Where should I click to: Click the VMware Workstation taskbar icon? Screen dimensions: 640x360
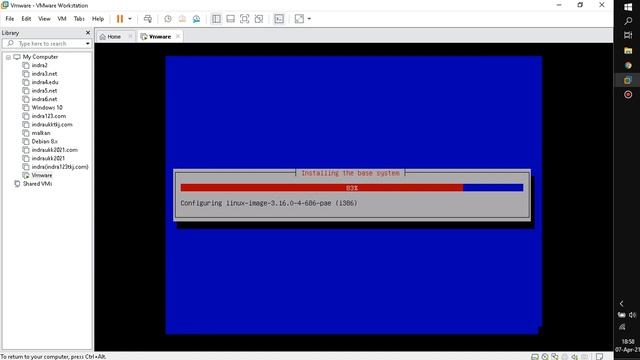pyautogui.click(x=628, y=80)
